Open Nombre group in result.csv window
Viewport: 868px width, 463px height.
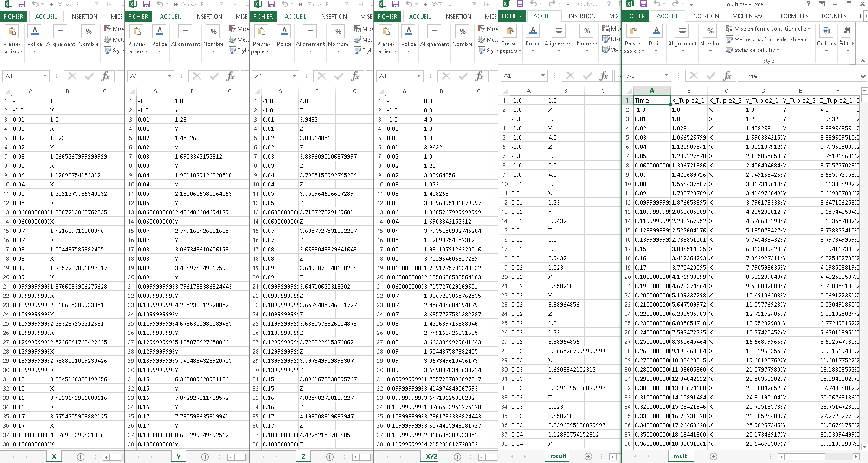click(587, 39)
